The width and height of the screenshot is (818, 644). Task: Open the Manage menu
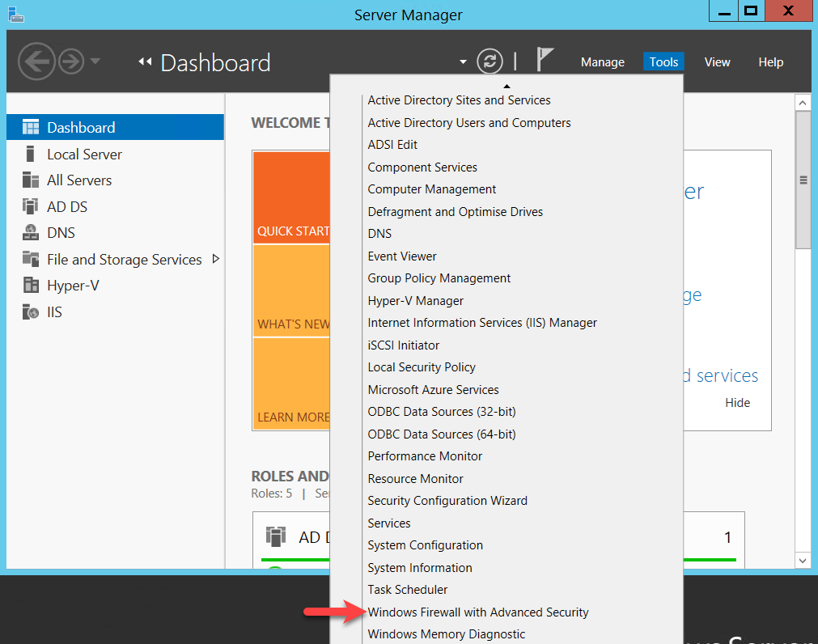(603, 62)
